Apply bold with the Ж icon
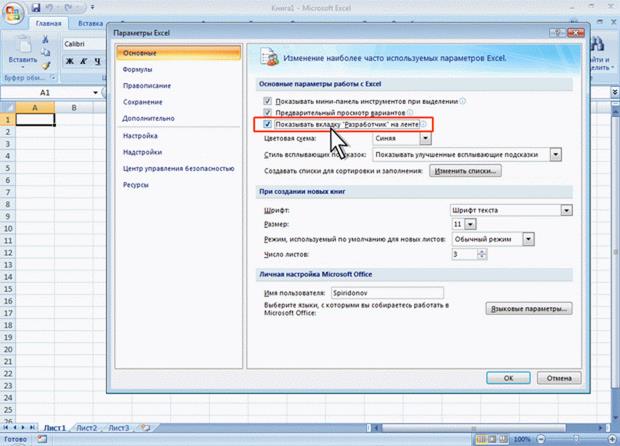Image resolution: width=620 pixels, height=446 pixels. pyautogui.click(x=71, y=62)
